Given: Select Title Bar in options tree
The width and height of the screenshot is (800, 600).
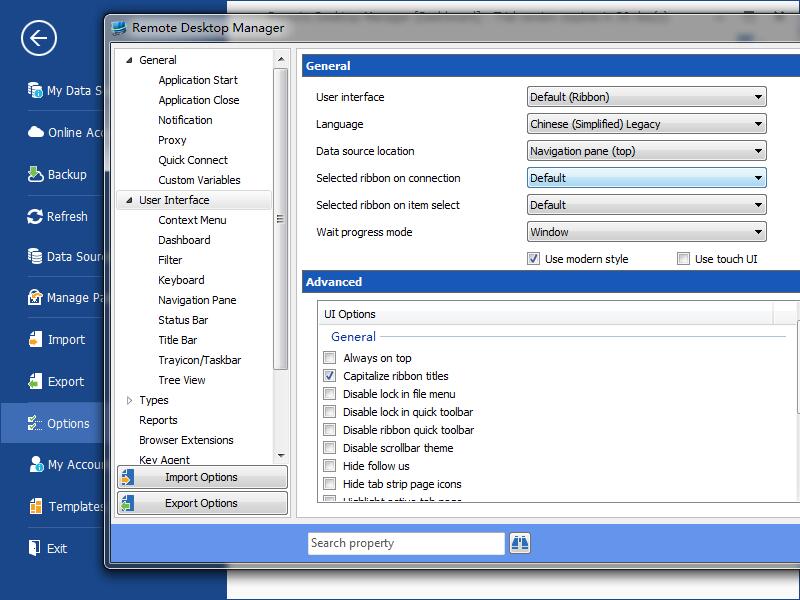Looking at the screenshot, I should point(178,340).
